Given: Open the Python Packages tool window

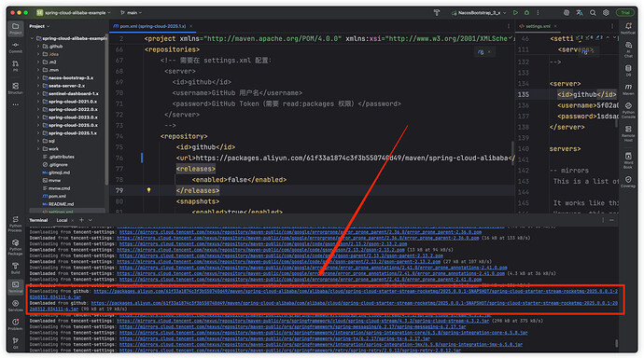Looking at the screenshot, I should pos(15,247).
